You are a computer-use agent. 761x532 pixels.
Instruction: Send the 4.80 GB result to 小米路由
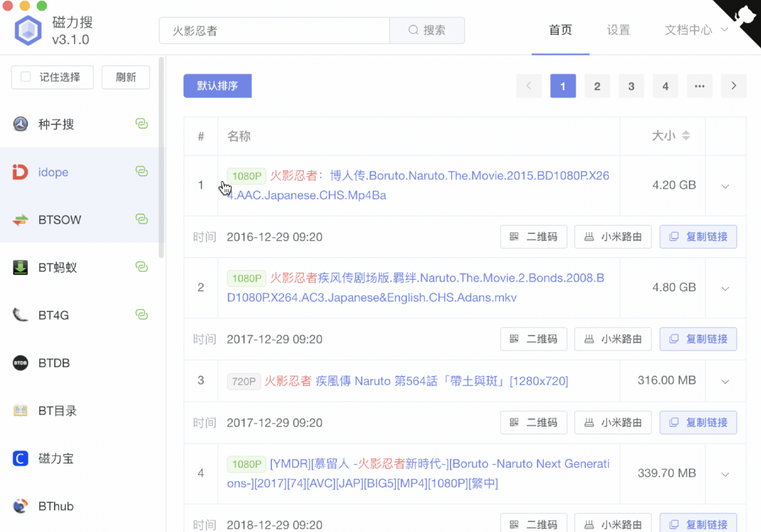tap(613, 339)
